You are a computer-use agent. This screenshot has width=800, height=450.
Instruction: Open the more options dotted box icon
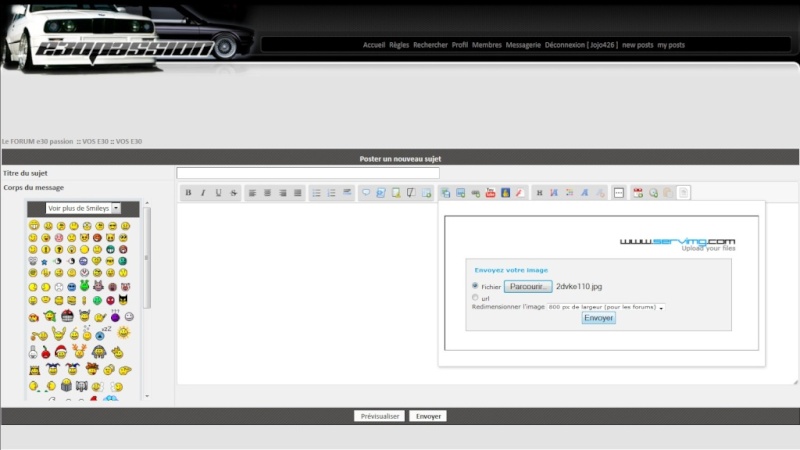(619, 192)
